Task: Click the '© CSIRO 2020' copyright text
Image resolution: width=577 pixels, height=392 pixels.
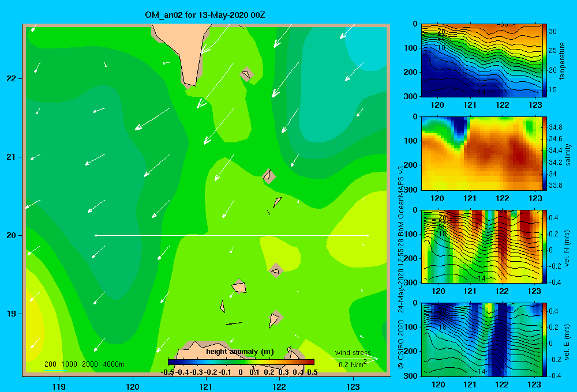Action: [401, 344]
